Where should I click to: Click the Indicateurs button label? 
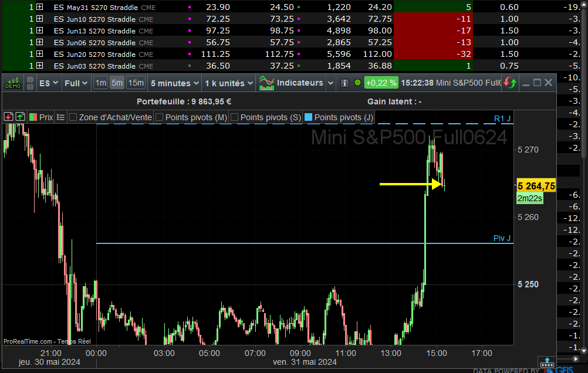pos(300,83)
